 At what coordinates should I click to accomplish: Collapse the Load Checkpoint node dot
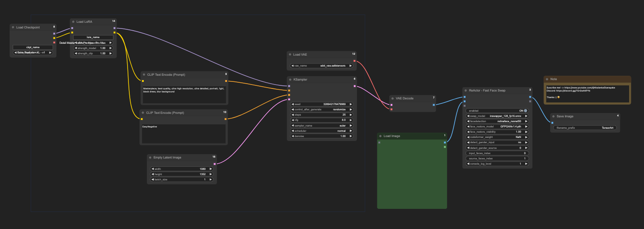point(13,27)
